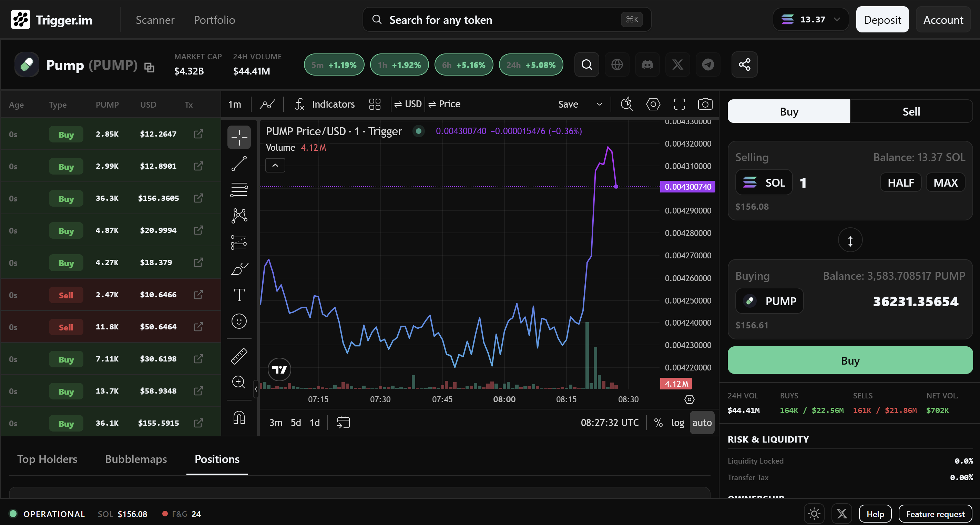Select the crosshair cursor tool

239,137
